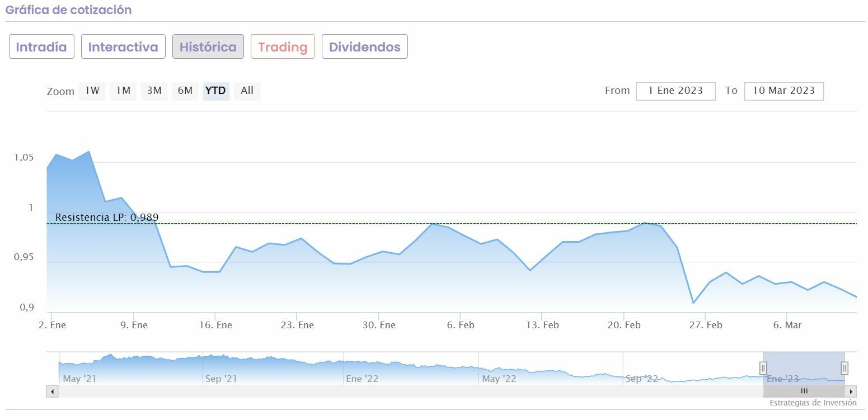
Task: Select the 1M zoom range
Action: tap(123, 91)
